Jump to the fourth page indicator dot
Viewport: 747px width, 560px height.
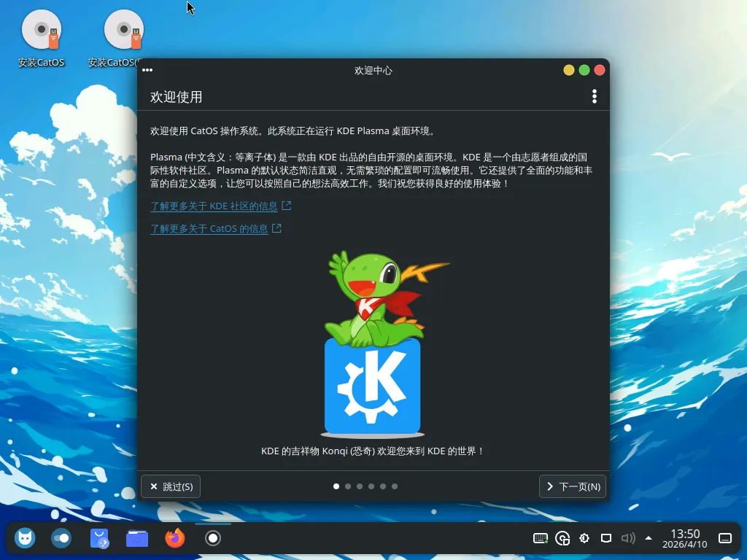371,486
